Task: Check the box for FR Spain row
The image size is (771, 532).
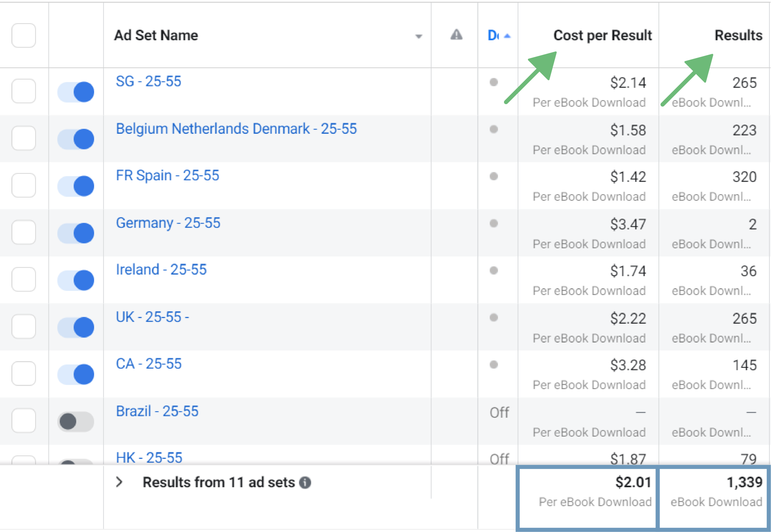Action: pos(24,185)
